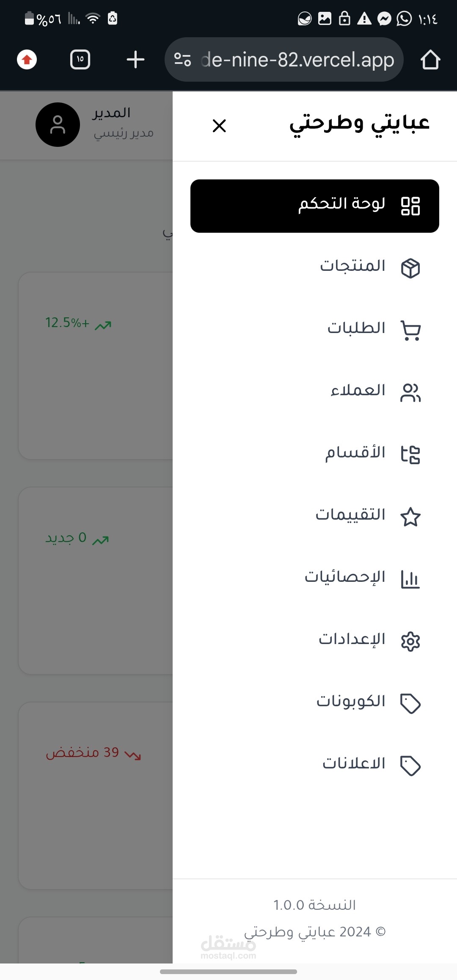Click the folder tree icon for الأقسام

pyautogui.click(x=410, y=454)
